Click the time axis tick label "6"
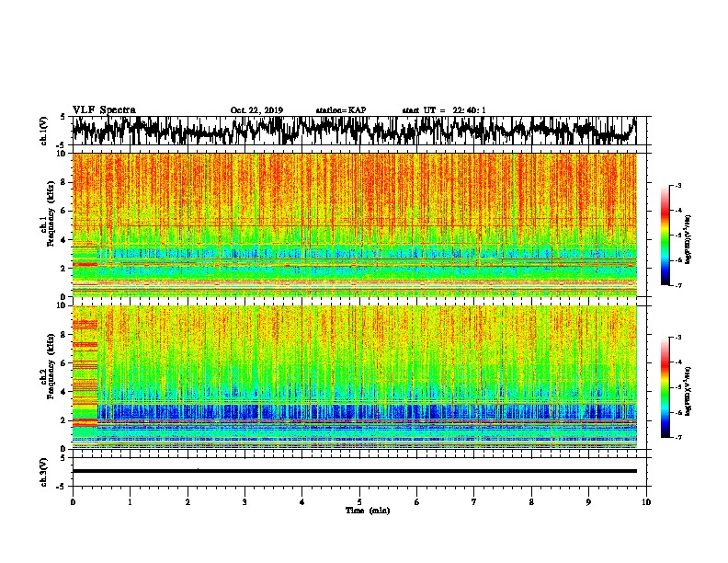Screen dimensions: 728x563 [x=416, y=502]
